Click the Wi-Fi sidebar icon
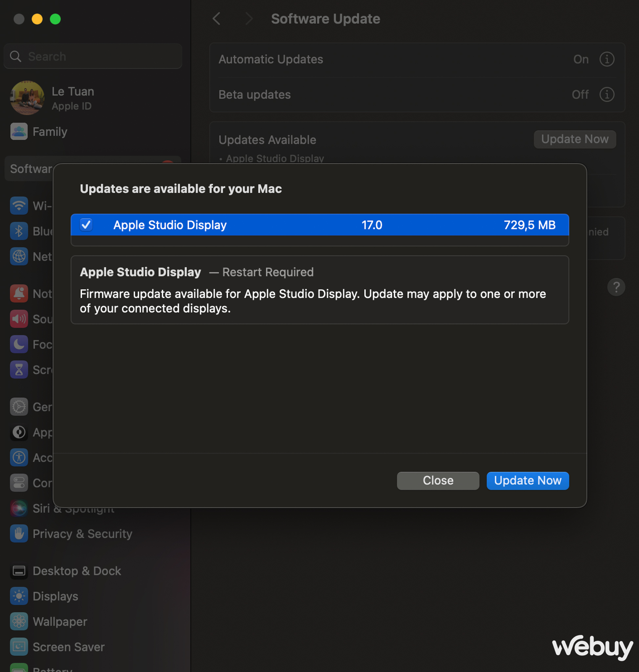Screen dimensions: 639x672 coord(19,206)
